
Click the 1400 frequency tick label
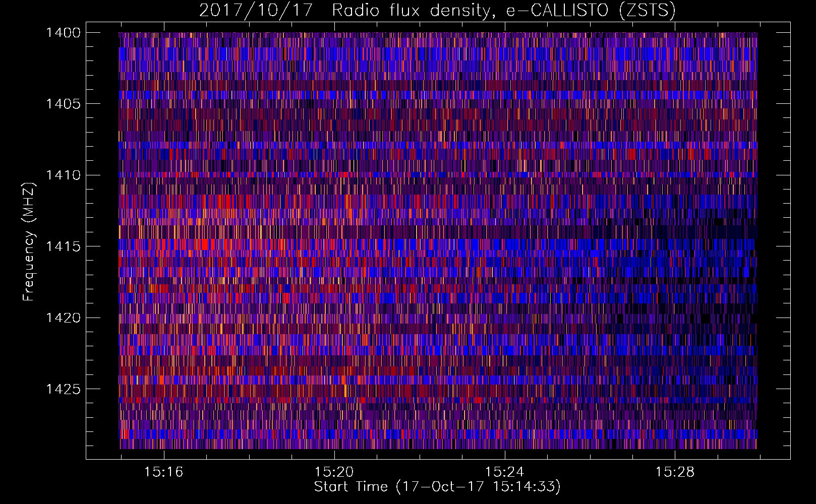[x=63, y=33]
